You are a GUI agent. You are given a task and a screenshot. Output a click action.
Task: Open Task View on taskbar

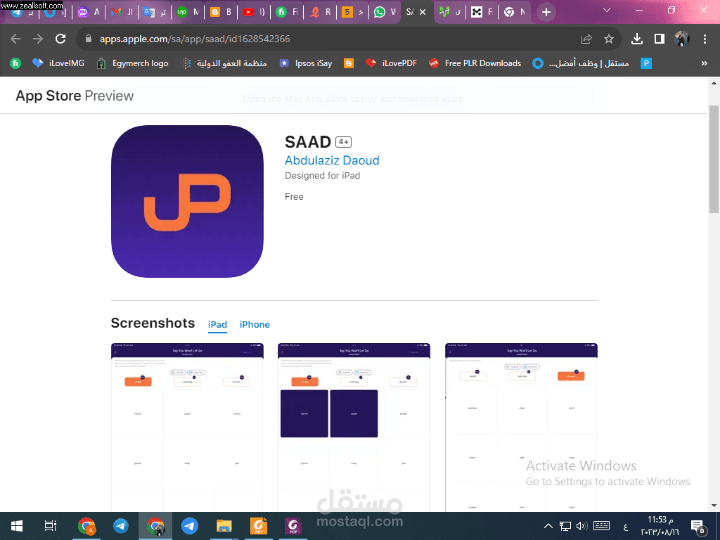coord(51,526)
